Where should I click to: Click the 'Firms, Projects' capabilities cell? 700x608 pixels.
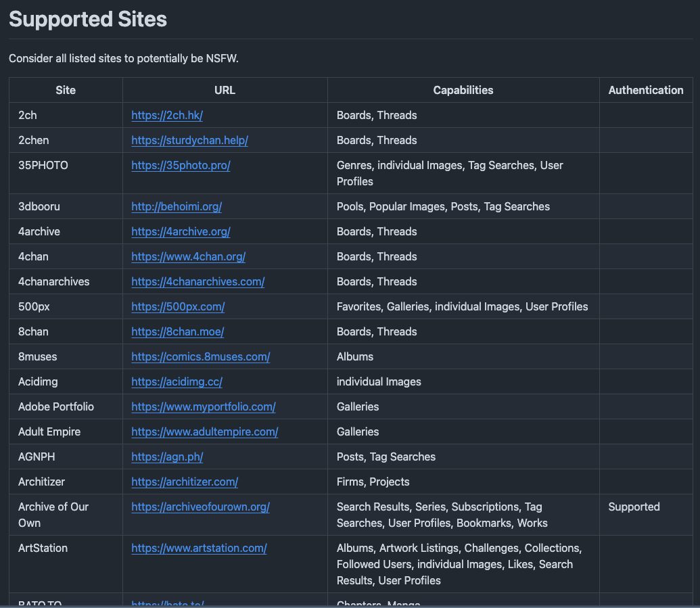click(x=463, y=482)
